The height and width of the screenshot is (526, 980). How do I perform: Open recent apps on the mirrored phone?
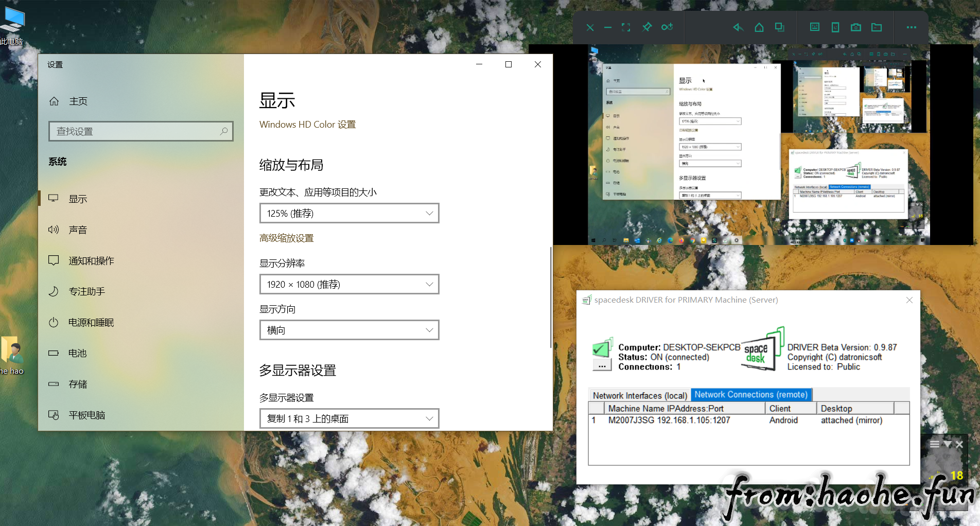point(780,27)
